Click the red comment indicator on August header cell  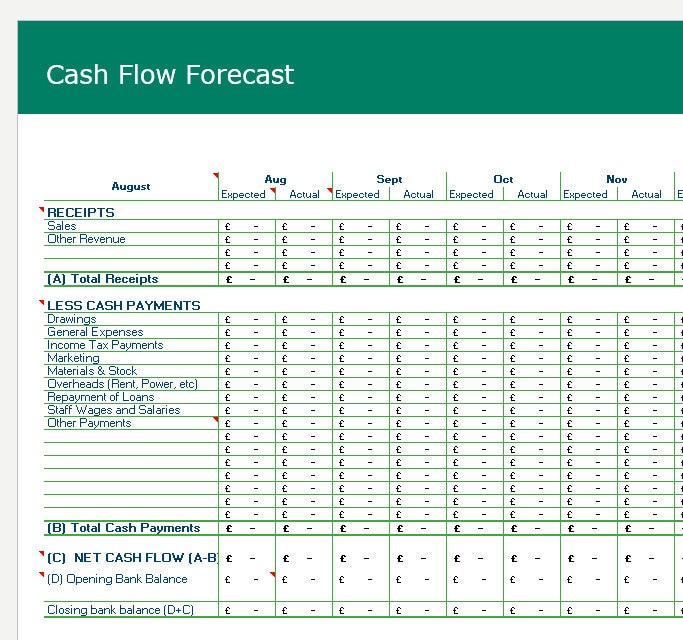(x=216, y=176)
